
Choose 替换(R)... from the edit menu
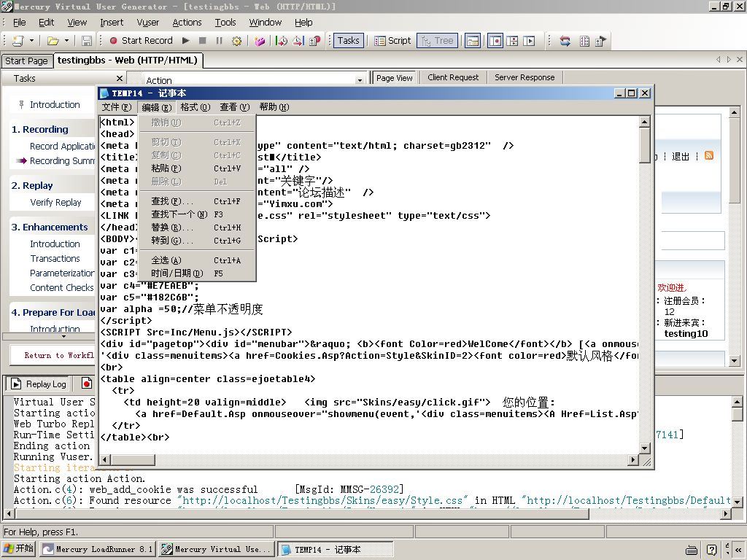pos(197,227)
